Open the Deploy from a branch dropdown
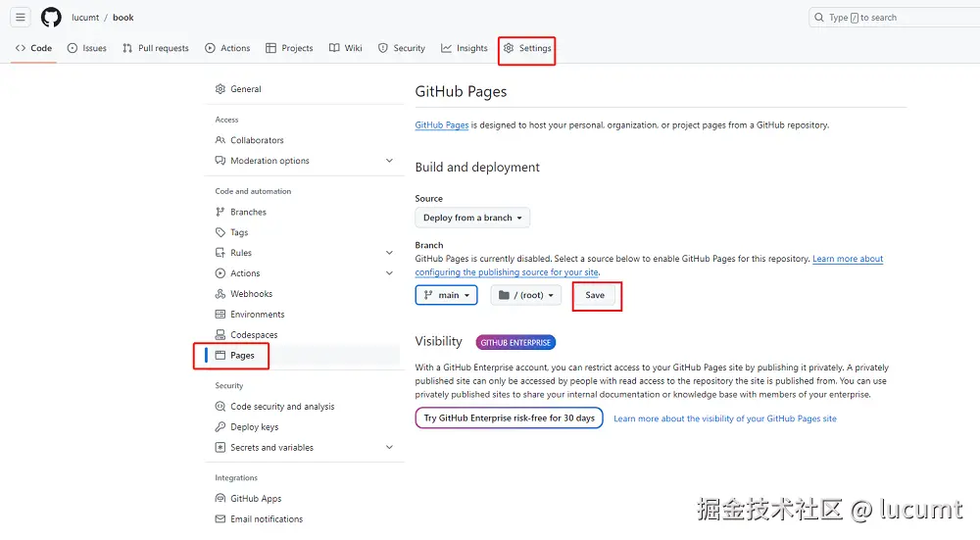The image size is (980, 540). click(x=472, y=218)
